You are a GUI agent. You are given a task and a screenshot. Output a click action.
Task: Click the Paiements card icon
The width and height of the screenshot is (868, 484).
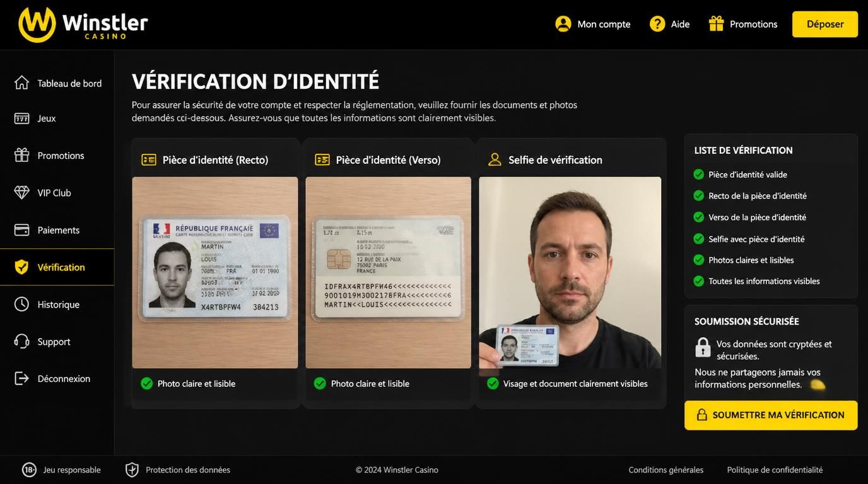(22, 229)
